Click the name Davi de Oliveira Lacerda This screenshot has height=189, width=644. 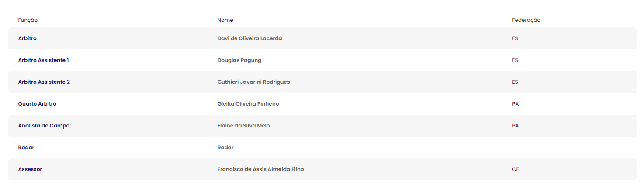(x=249, y=38)
